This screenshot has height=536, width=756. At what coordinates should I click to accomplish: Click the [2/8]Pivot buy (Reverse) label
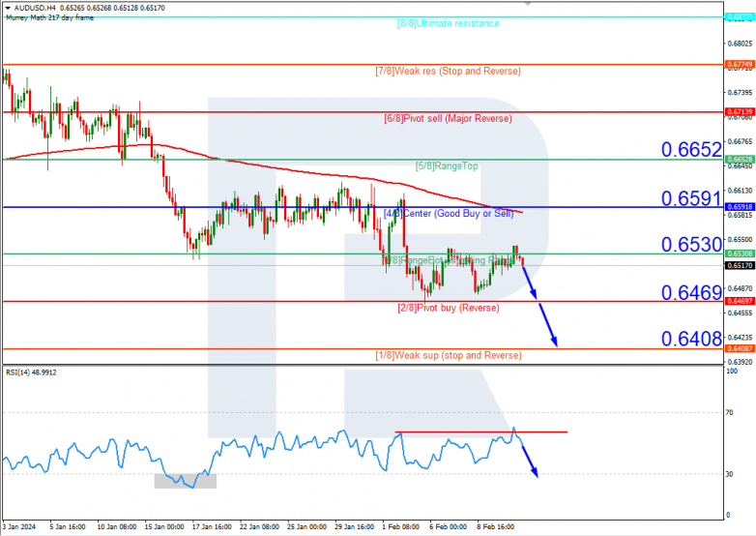449,308
